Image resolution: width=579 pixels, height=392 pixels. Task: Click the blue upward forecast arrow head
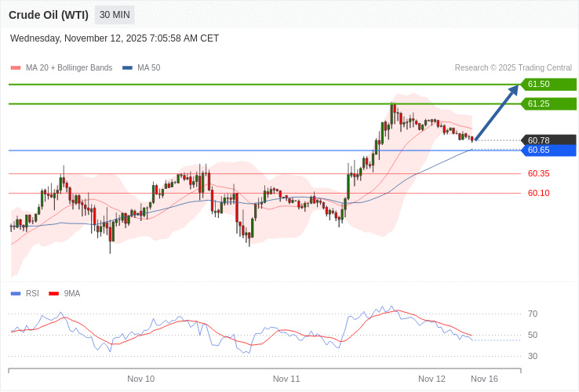tap(514, 89)
